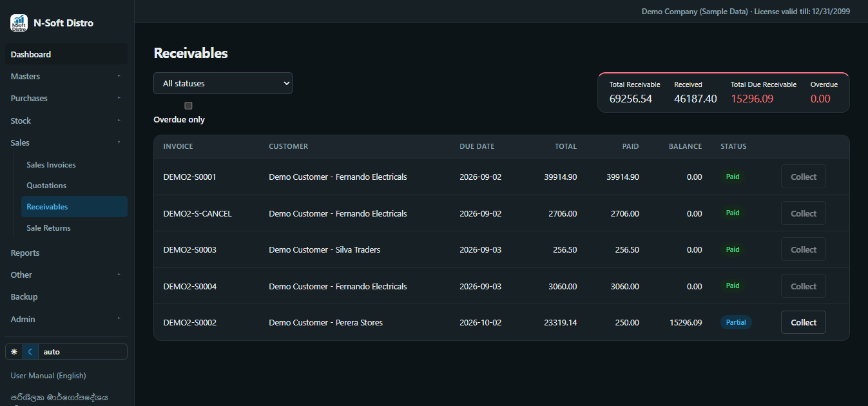Click the BALANCE column header
This screenshot has height=406, width=868.
686,146
